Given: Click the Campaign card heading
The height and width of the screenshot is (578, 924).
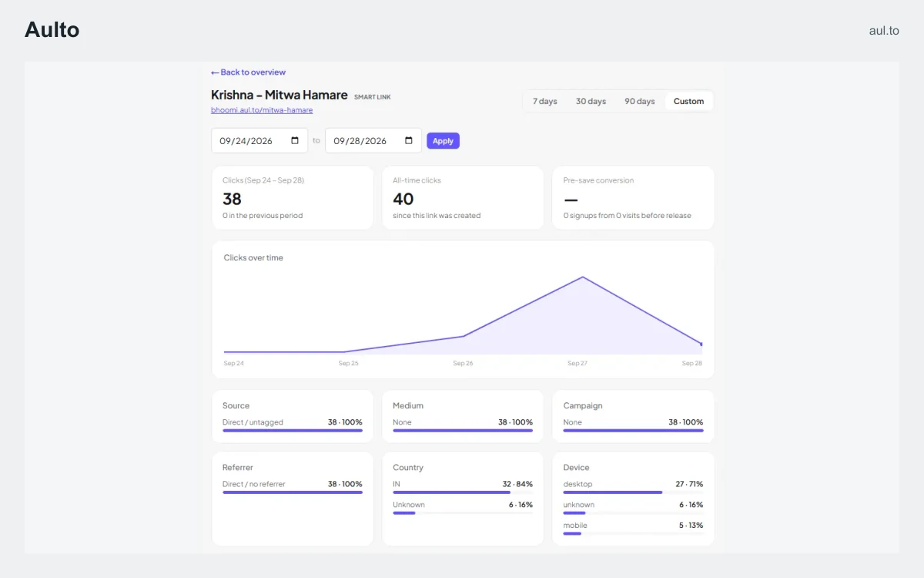Looking at the screenshot, I should click(x=583, y=405).
